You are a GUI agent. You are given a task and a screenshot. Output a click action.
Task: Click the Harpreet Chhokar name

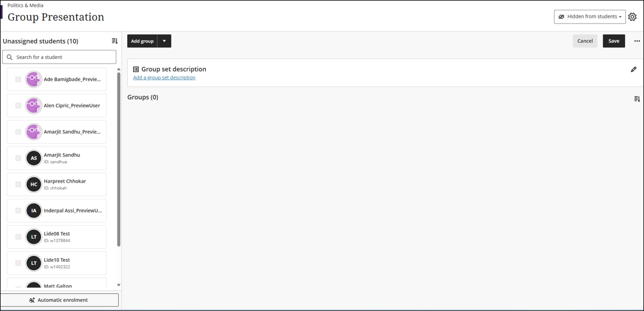point(65,181)
